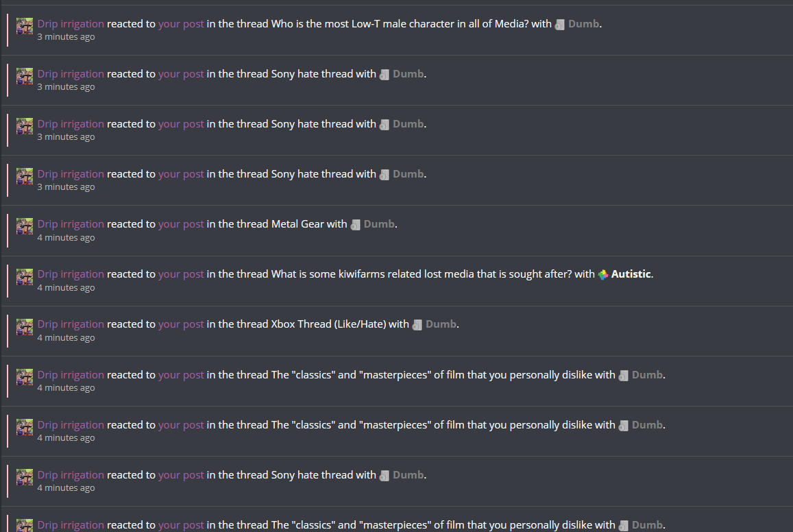Open Drip irrigation's avatar in the Metal Gear notification
Viewport: 793px width, 532px height.
[24, 226]
